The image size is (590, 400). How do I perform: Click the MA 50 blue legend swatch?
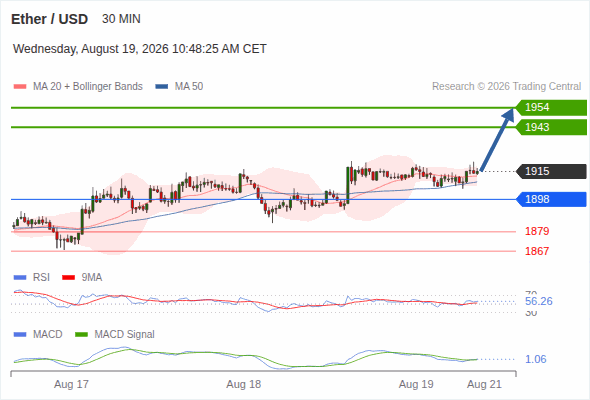point(162,87)
